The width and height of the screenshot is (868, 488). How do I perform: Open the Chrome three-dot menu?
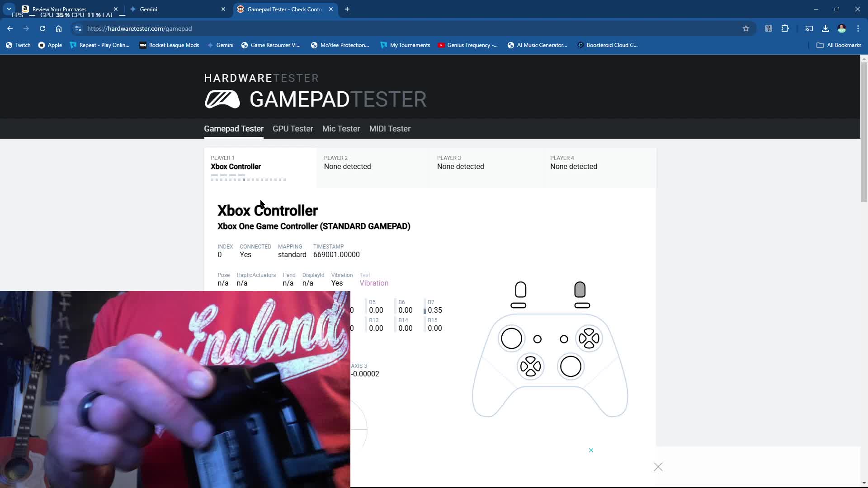click(x=858, y=28)
